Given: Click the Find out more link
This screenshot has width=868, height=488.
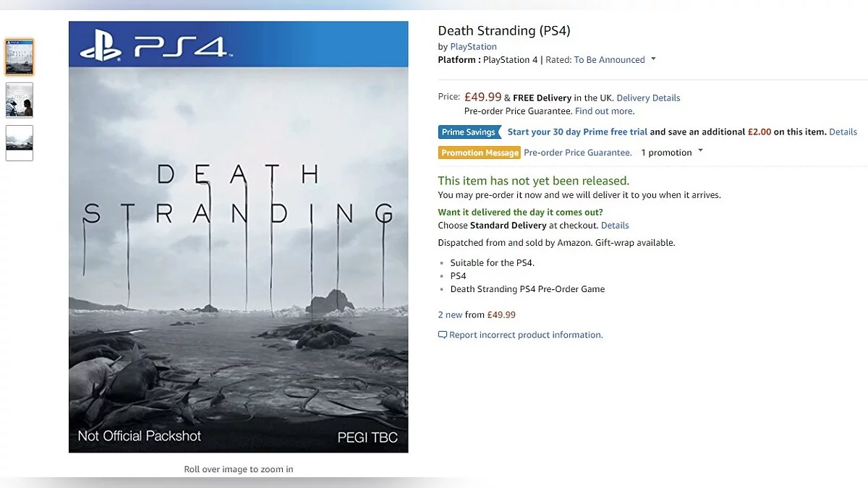Looking at the screenshot, I should [604, 111].
